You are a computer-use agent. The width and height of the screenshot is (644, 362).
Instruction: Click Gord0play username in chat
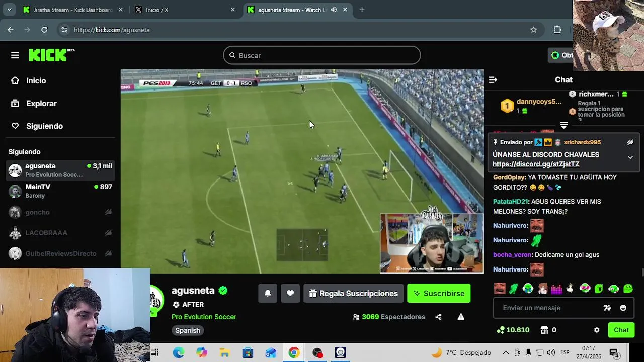(x=509, y=177)
